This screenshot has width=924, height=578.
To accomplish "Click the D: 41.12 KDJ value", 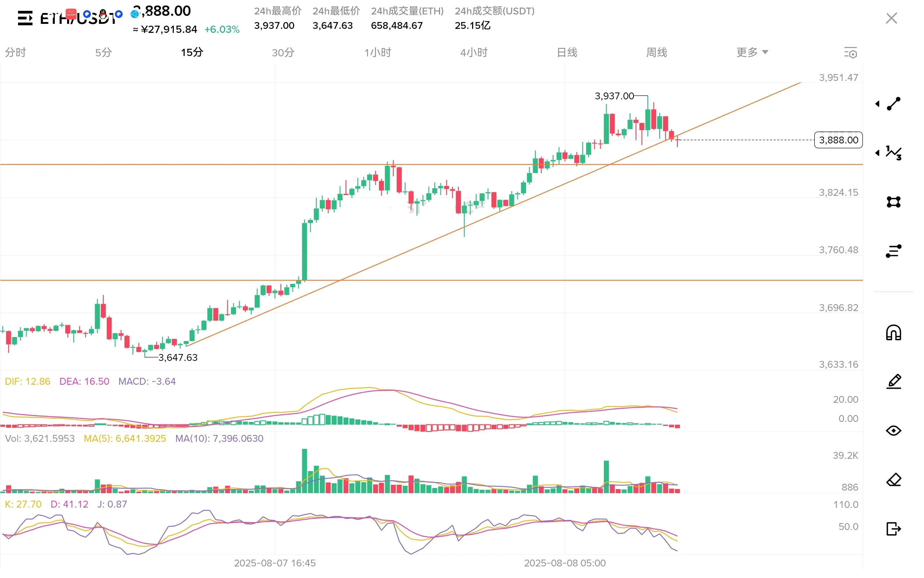I will [x=70, y=504].
